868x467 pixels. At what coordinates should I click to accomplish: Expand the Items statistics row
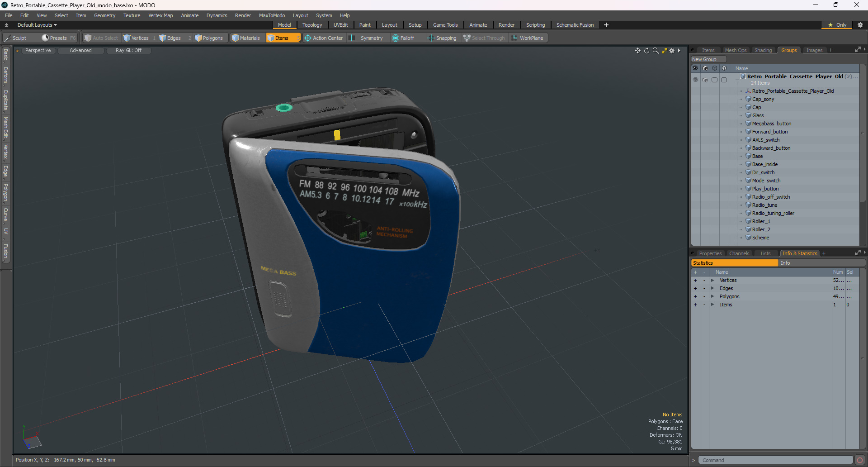coord(712,305)
